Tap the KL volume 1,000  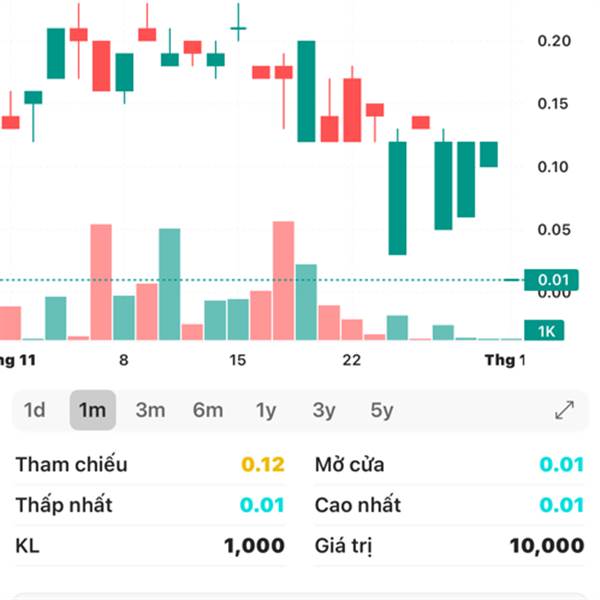(254, 546)
